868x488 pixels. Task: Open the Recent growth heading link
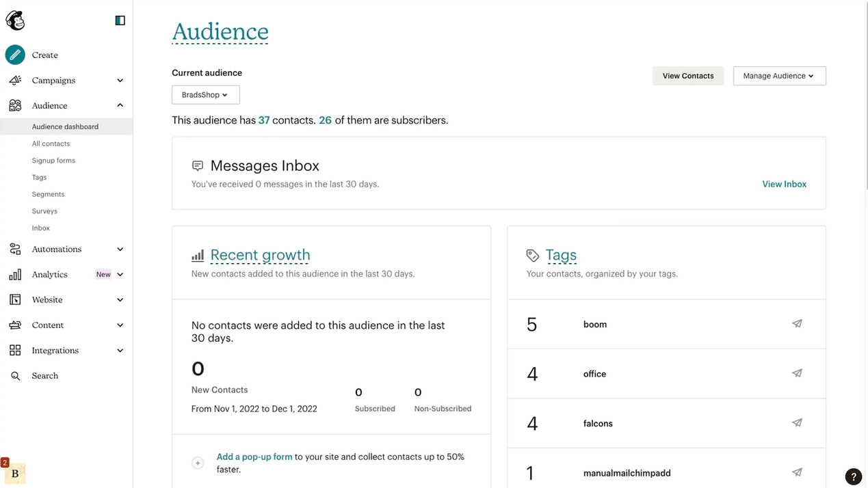[x=260, y=255]
